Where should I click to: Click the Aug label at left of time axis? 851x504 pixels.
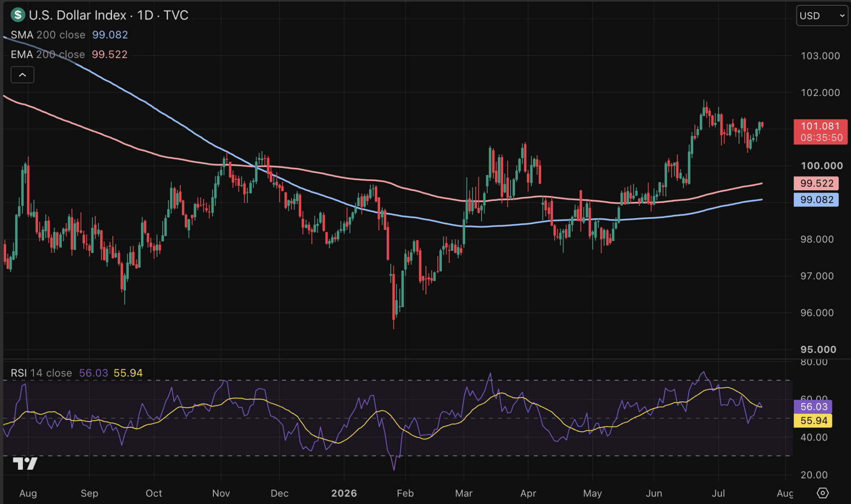click(x=28, y=493)
